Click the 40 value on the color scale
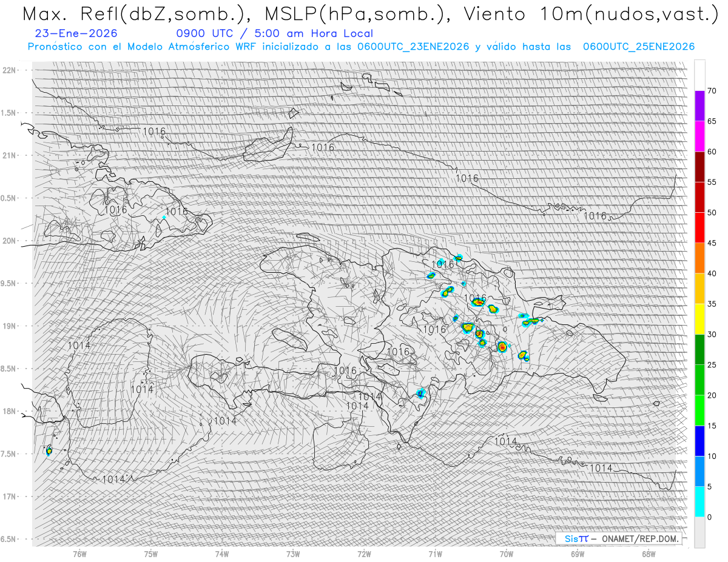Screen dimensions: 728x562 (712, 273)
